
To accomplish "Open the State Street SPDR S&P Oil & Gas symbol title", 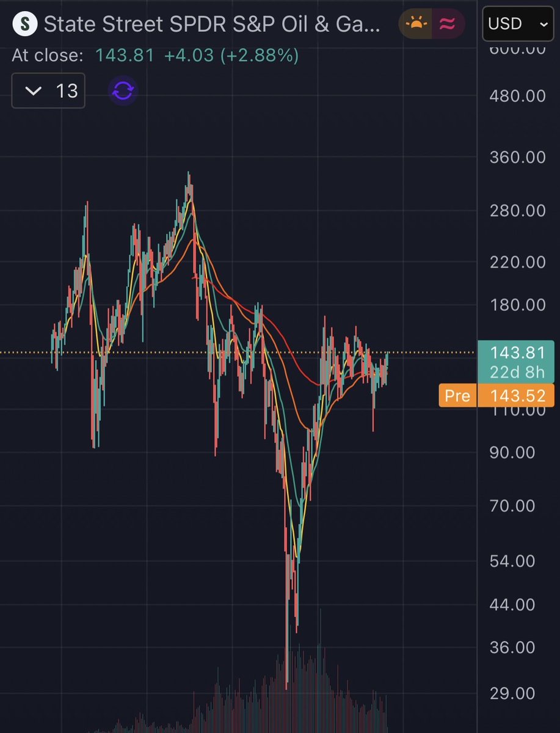I will click(212, 24).
